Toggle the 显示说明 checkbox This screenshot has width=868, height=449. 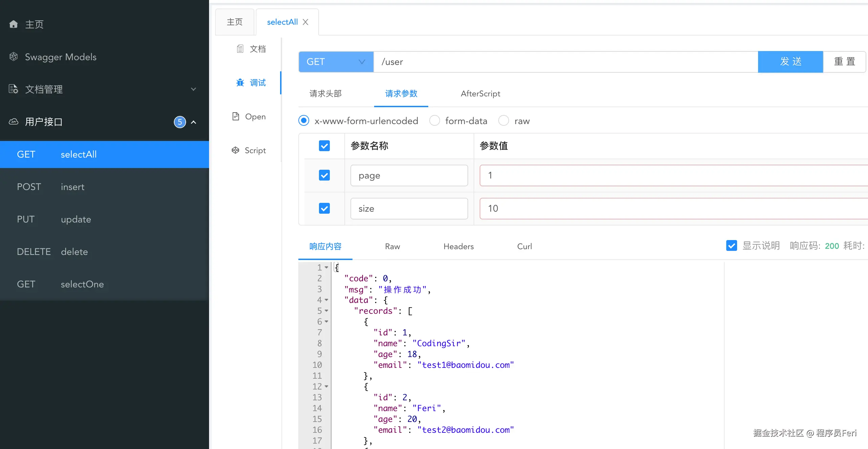(731, 245)
